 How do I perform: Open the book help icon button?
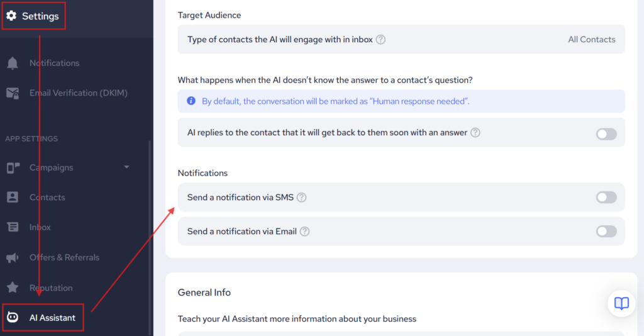click(x=621, y=304)
